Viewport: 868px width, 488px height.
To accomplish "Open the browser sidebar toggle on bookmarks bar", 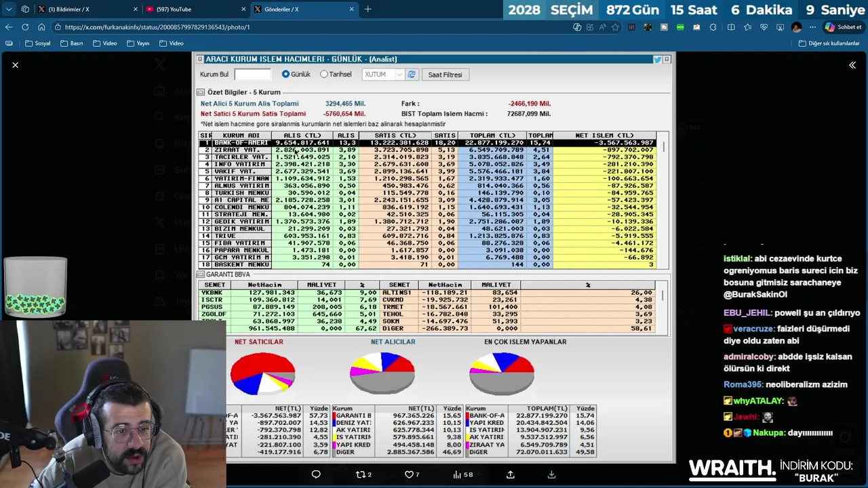I will coord(9,43).
